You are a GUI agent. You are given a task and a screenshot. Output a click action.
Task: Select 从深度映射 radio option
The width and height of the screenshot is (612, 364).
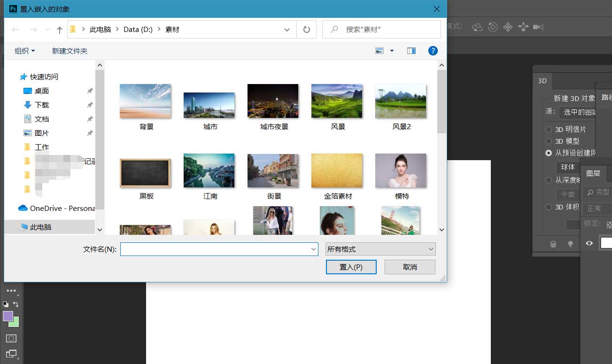(x=548, y=180)
